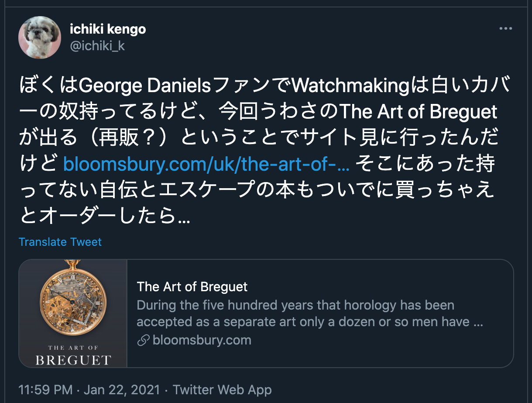
Task: Click the card title The Art of Breguet
Action: coord(192,287)
